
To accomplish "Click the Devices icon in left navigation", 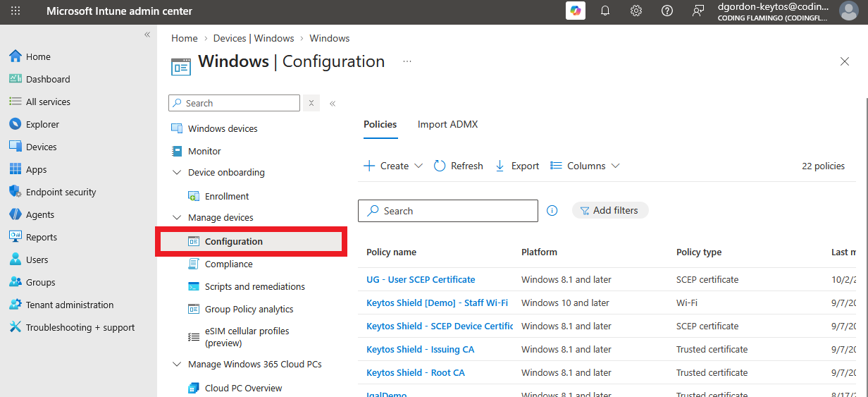I will (x=15, y=147).
